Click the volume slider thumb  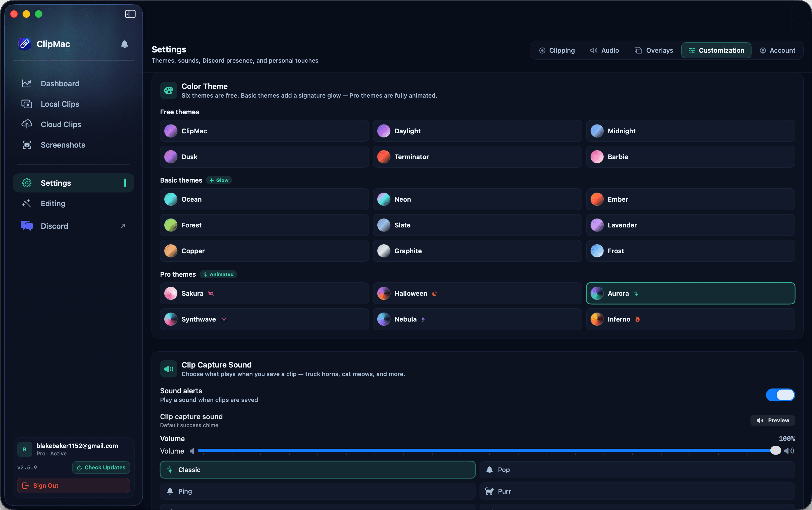click(775, 451)
